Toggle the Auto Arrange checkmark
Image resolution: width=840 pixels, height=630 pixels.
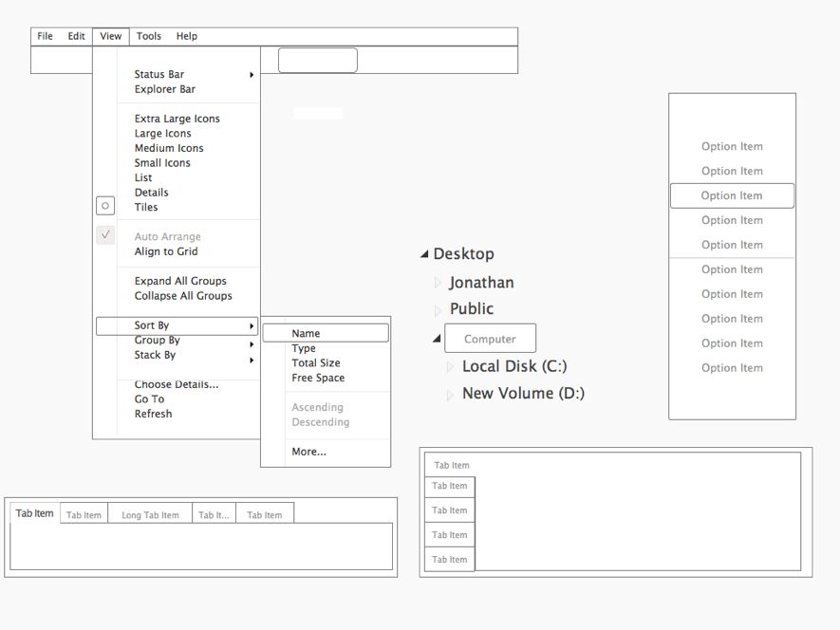pyautogui.click(x=105, y=234)
